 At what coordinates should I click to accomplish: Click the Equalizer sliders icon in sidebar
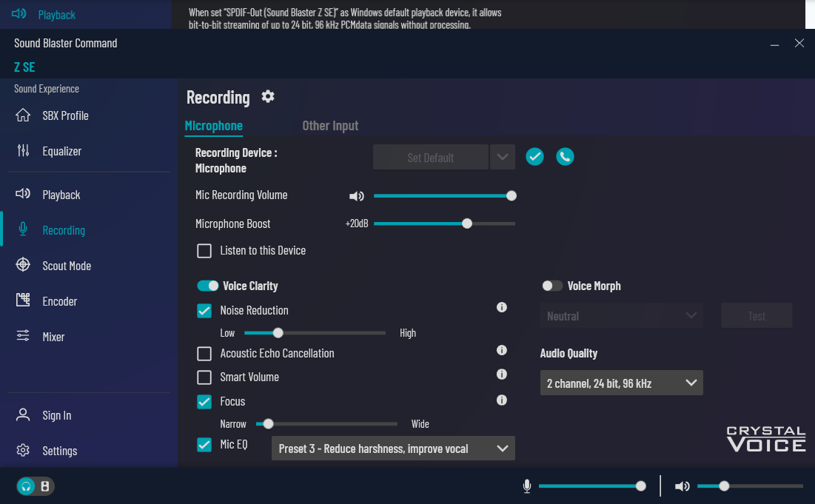coord(23,151)
